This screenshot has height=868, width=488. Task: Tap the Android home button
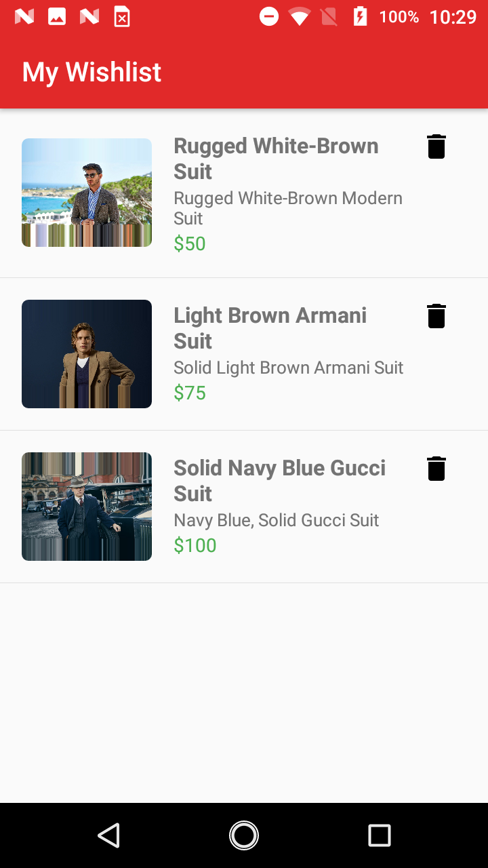[x=244, y=835]
